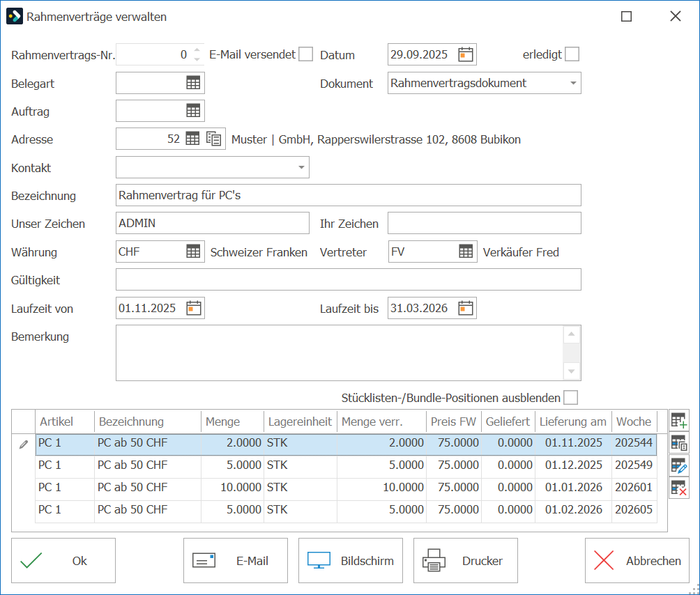Toggle the E-Mail versendet checkbox
Screen dimensions: 700x595
pyautogui.click(x=306, y=54)
